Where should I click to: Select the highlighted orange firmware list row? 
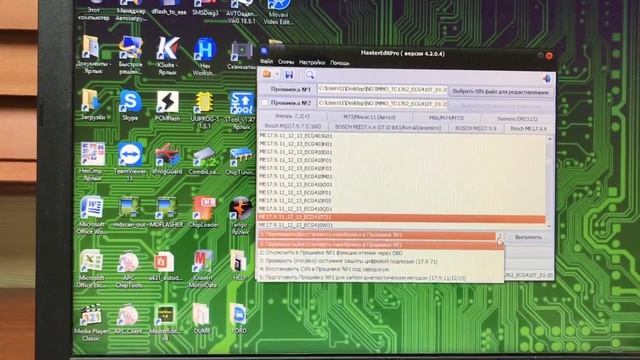[402, 218]
